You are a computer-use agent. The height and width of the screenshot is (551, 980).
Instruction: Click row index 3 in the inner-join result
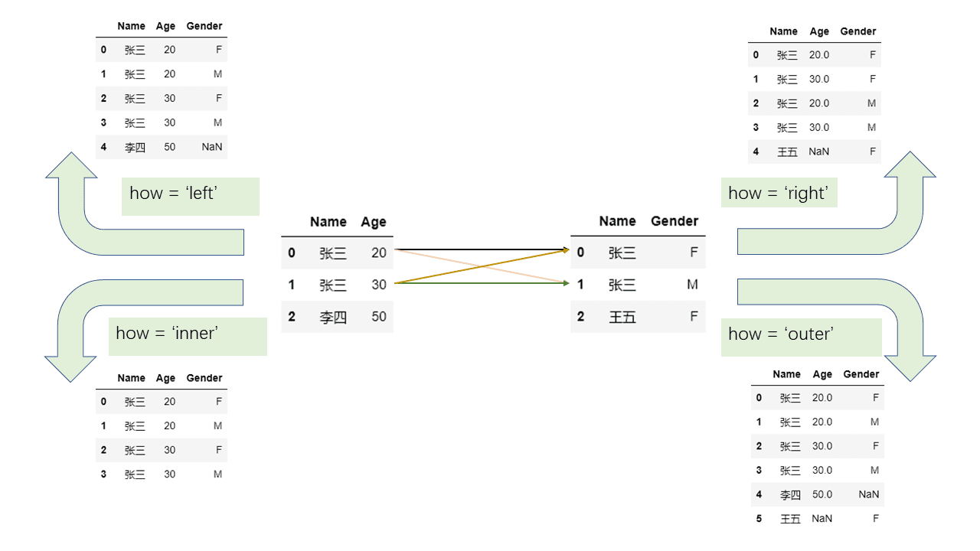[x=103, y=474]
